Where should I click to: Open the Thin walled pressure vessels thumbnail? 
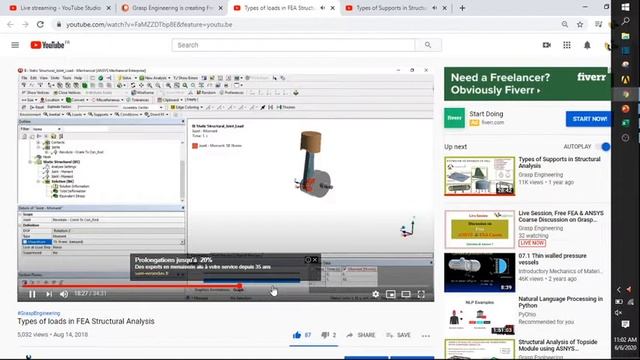click(480, 272)
